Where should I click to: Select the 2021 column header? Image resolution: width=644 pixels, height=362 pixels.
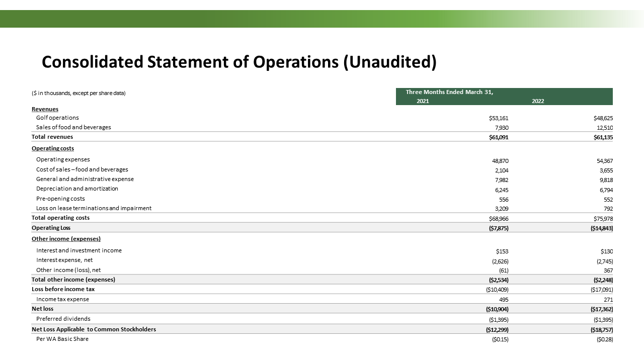pos(423,101)
